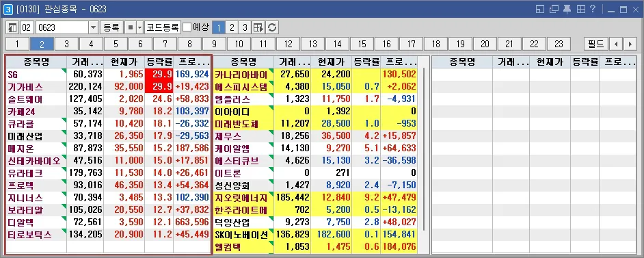
Task: Open help with question mark icon
Action: pyautogui.click(x=593, y=9)
